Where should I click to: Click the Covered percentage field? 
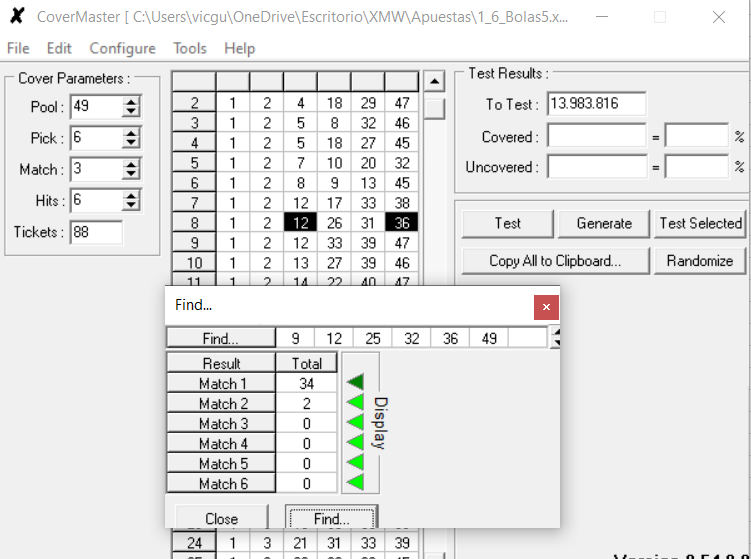[697, 136]
